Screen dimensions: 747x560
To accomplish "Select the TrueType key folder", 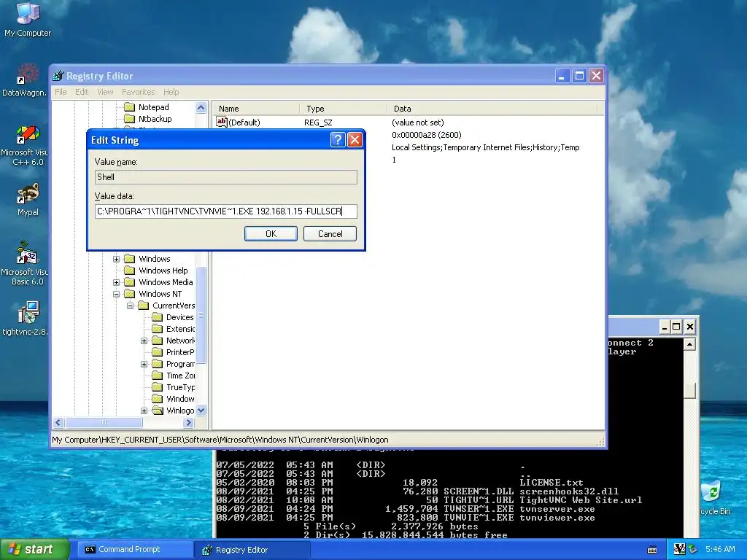I will pos(174,387).
